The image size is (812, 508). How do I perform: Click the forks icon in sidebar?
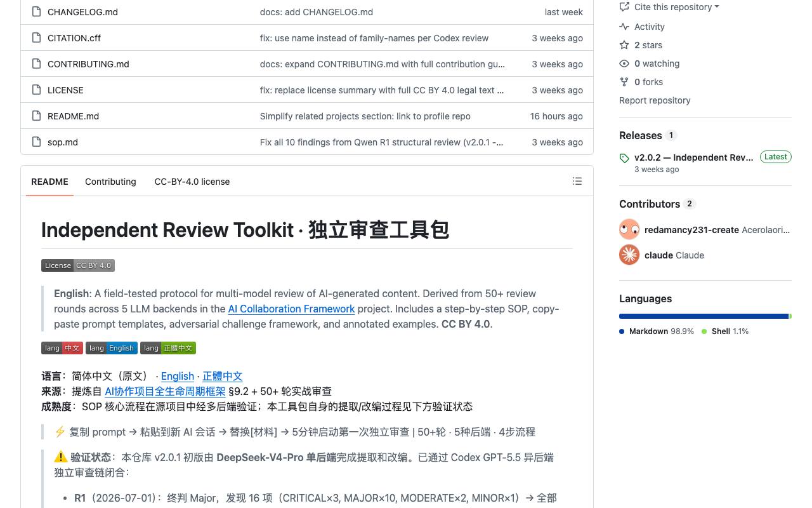[624, 82]
